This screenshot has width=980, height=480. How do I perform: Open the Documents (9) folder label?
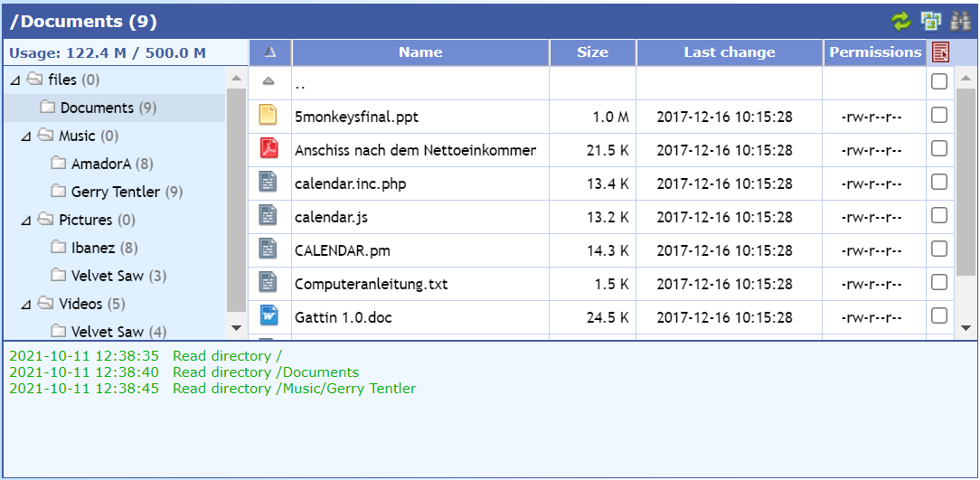tap(108, 108)
